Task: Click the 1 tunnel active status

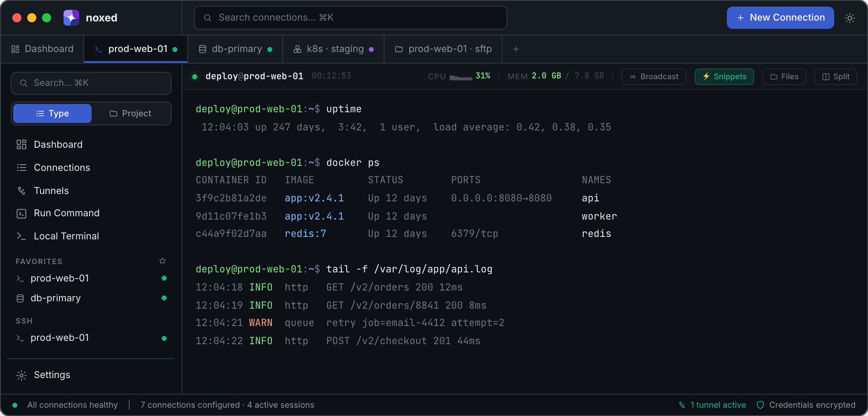Action: pos(712,405)
